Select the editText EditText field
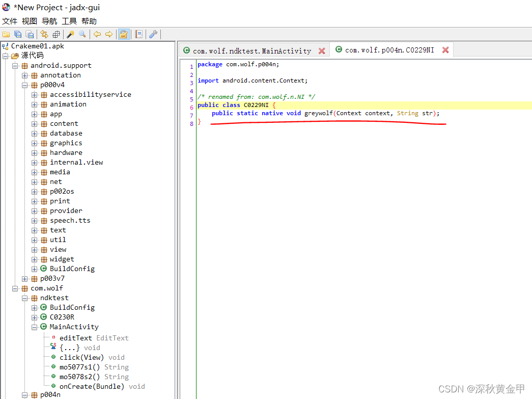 pyautogui.click(x=94, y=338)
